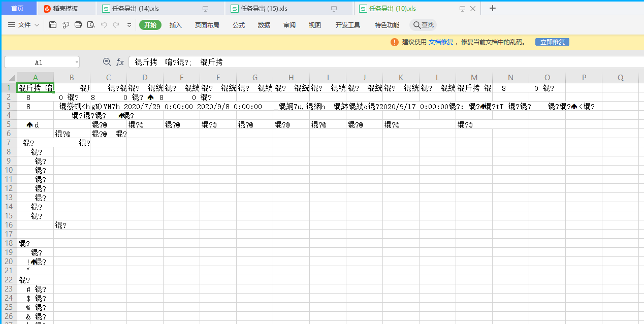Open the Name Box dropdown showing A1
Screen dimensions: 644x324
(77, 61)
